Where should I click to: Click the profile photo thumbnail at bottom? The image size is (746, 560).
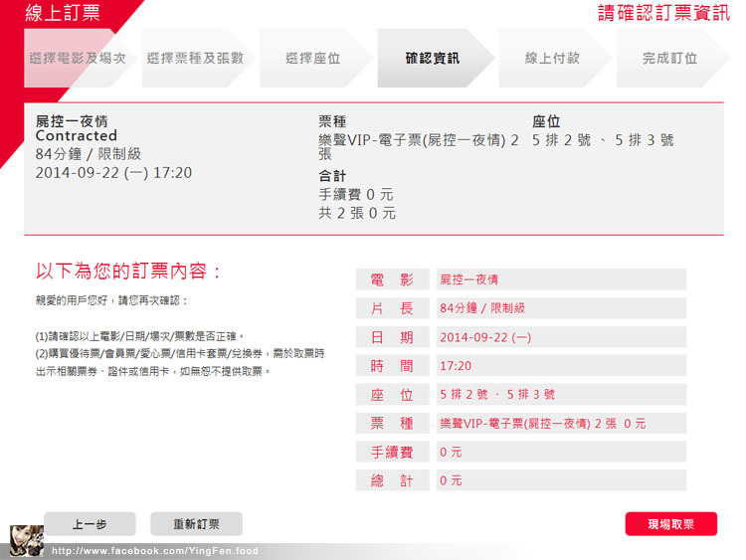[27, 540]
